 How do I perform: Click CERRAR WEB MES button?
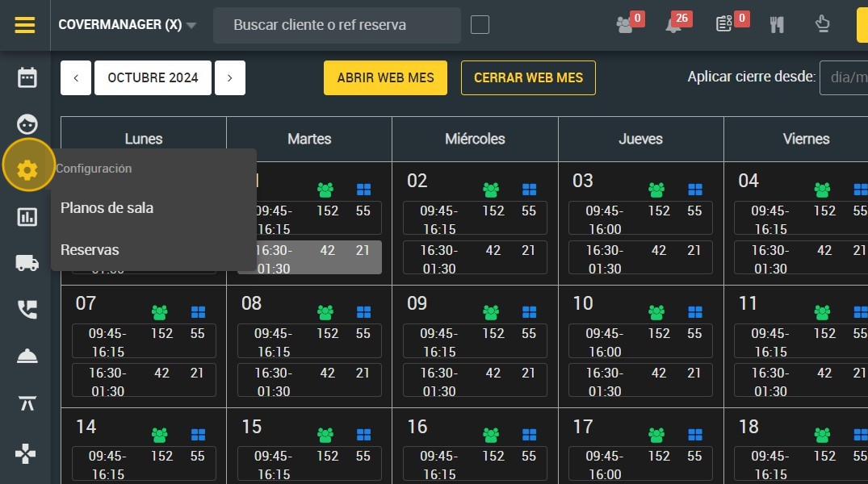pos(528,78)
